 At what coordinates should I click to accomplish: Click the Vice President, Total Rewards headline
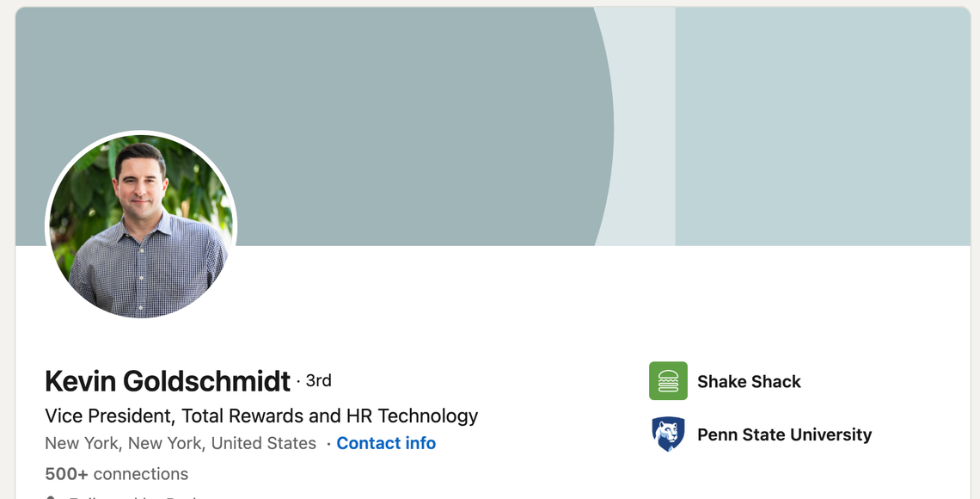(x=261, y=416)
